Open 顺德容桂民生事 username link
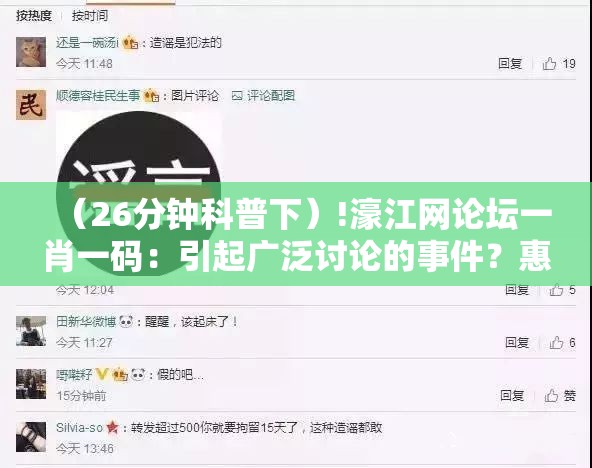The height and width of the screenshot is (468, 592). (98, 95)
